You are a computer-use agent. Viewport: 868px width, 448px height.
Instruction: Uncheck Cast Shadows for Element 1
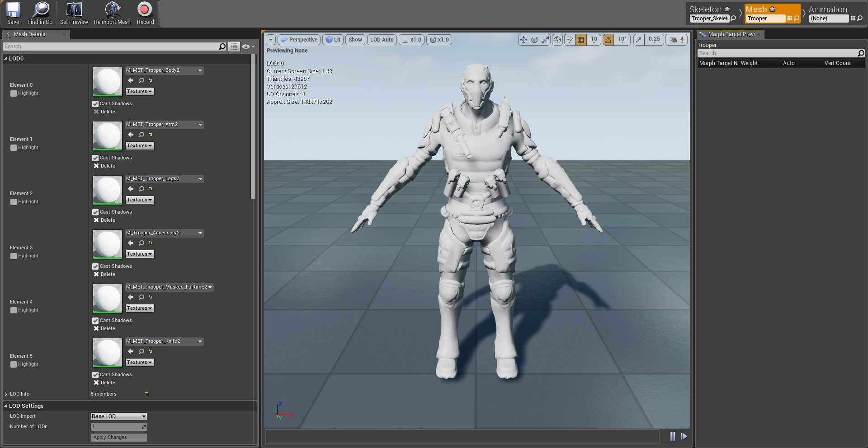[95, 158]
